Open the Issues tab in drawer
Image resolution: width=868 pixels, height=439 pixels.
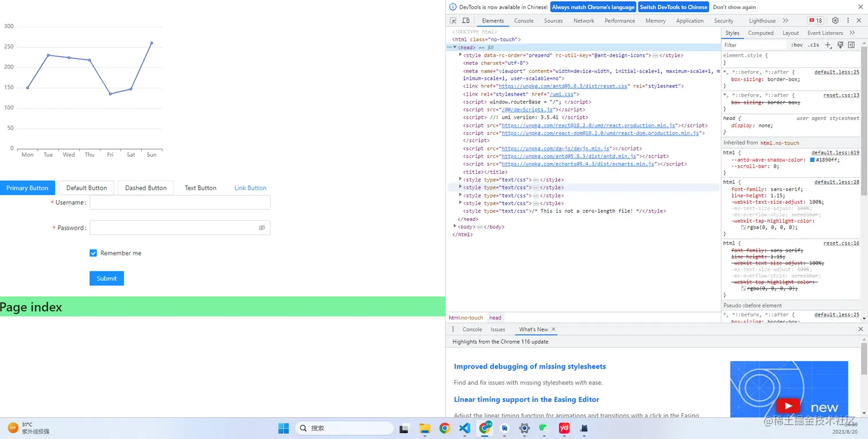(x=498, y=329)
